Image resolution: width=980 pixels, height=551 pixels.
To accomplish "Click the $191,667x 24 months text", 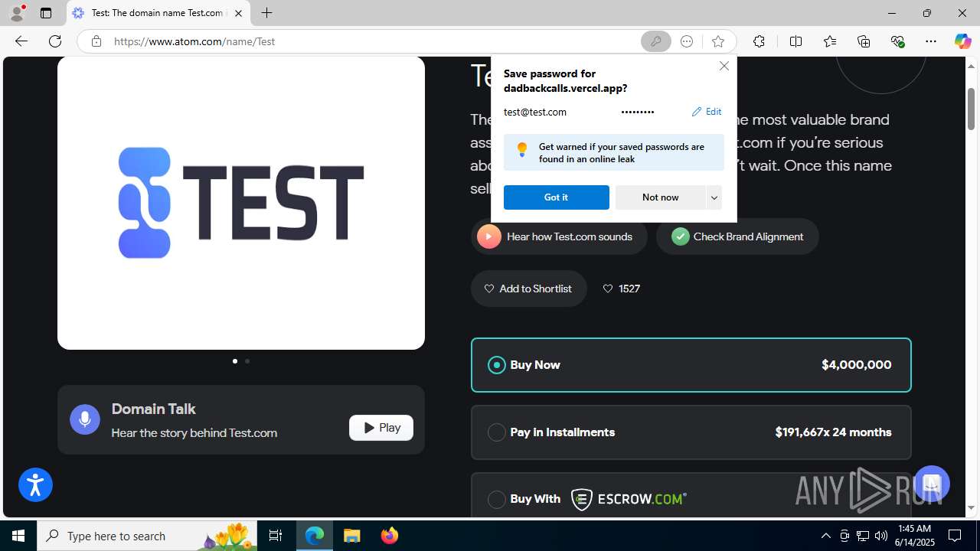I will click(x=833, y=432).
